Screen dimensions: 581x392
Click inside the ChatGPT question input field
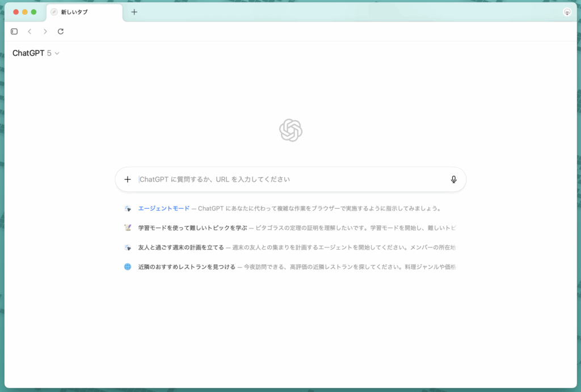(284, 179)
